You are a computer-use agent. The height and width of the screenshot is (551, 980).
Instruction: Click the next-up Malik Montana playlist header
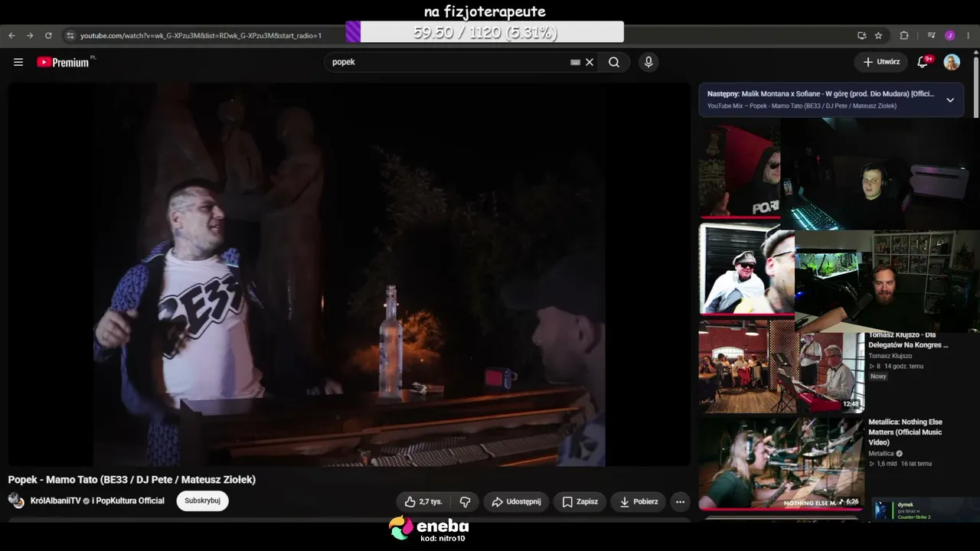(x=820, y=94)
